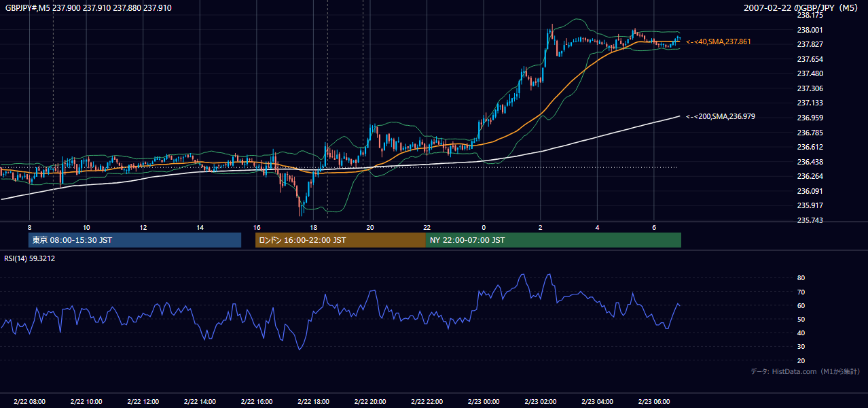The height and width of the screenshot is (408, 868).
Task: Click price axis value 237.306
Action: coord(810,88)
